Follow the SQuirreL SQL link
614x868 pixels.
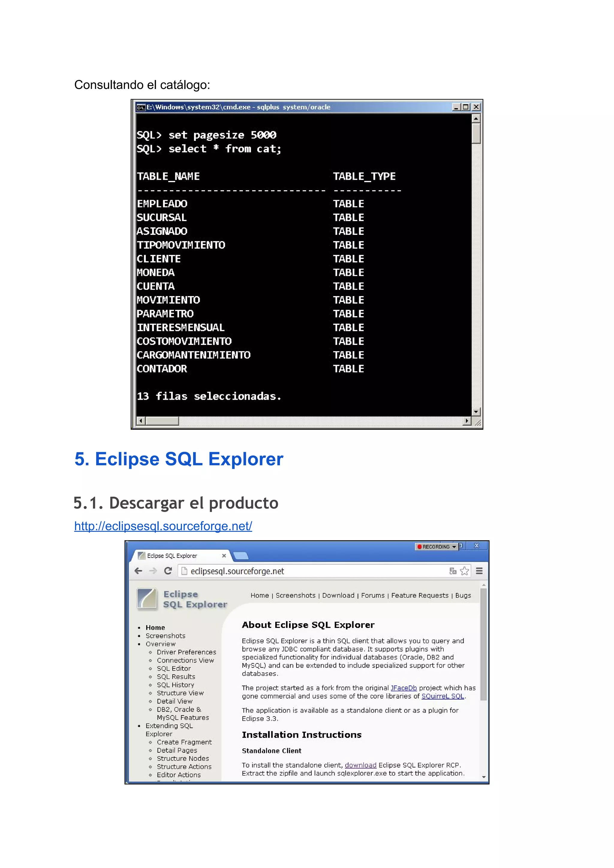coord(443,696)
